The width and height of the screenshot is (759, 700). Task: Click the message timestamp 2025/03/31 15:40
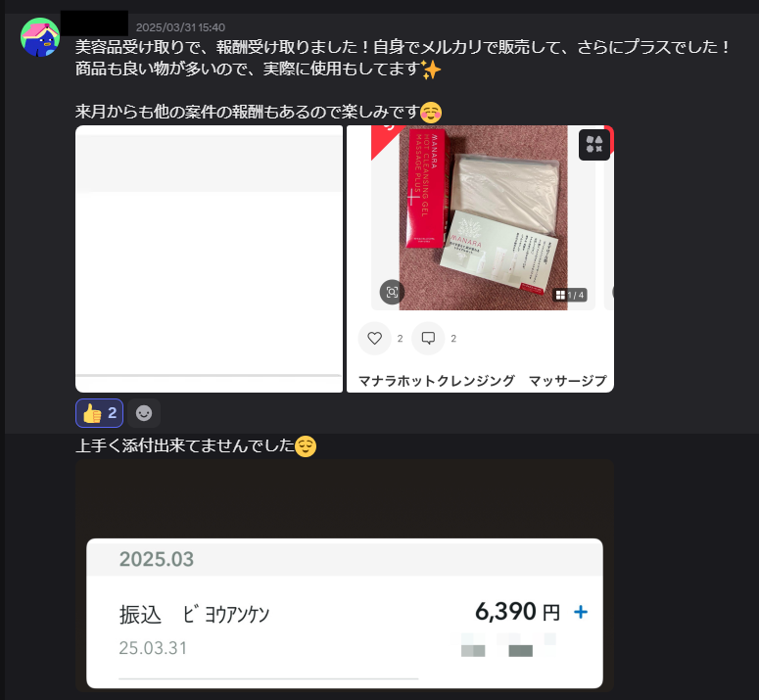180,27
